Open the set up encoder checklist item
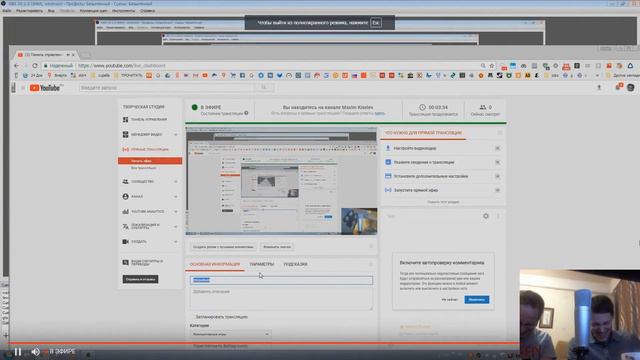Viewport: 640px width, 360px height. tap(415, 148)
